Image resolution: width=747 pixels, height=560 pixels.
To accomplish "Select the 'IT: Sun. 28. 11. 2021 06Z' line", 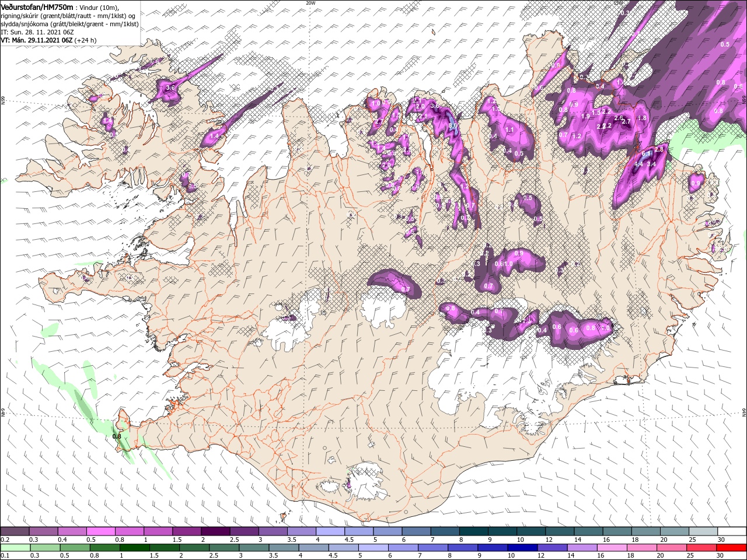I will pos(37,32).
